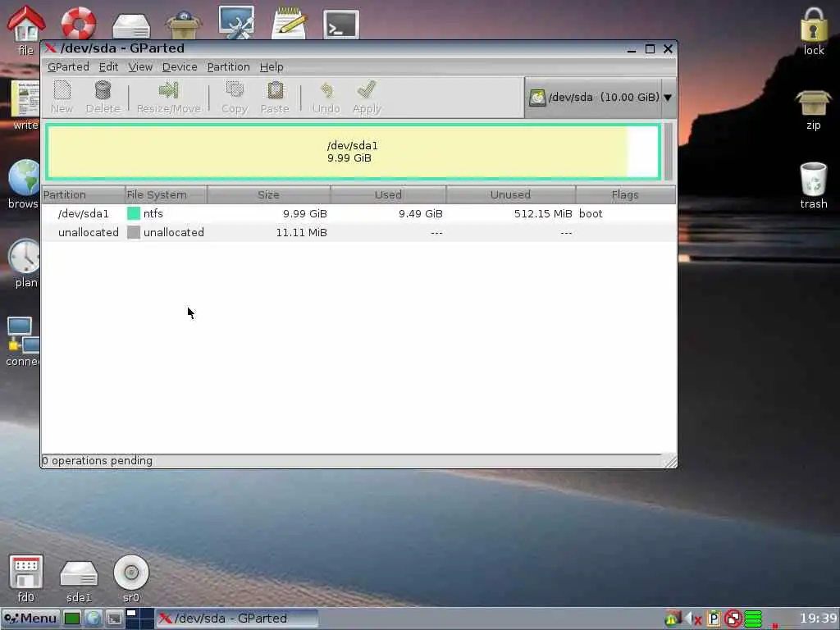840x630 pixels.
Task: Click the Used column header
Action: (388, 194)
